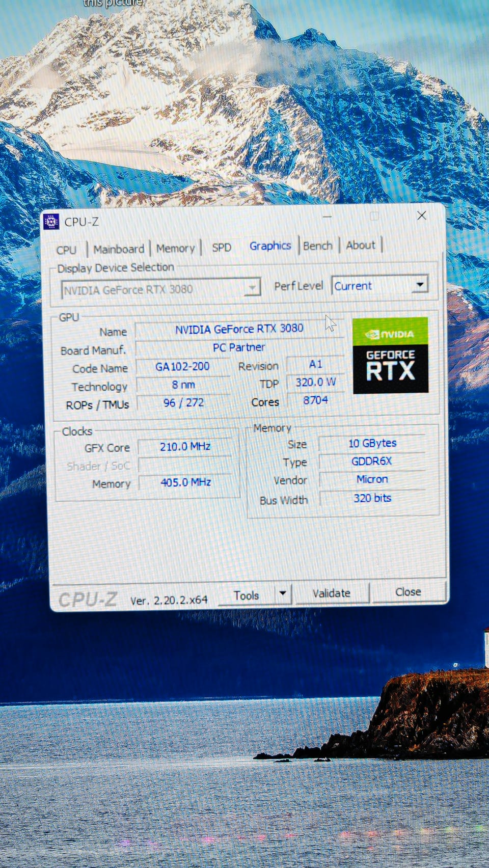Click the 320 bits bus width value
This screenshot has height=868, width=489.
(x=372, y=498)
